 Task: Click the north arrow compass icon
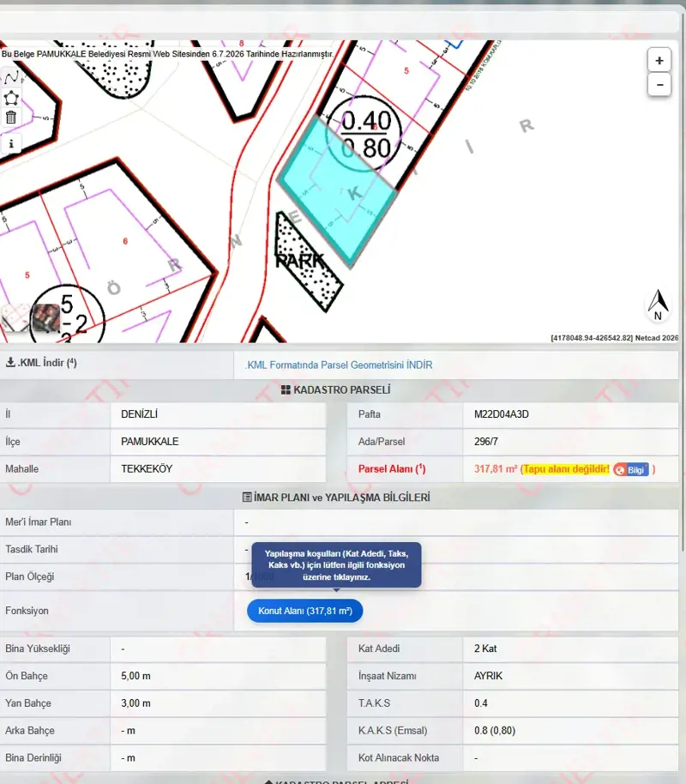(658, 305)
